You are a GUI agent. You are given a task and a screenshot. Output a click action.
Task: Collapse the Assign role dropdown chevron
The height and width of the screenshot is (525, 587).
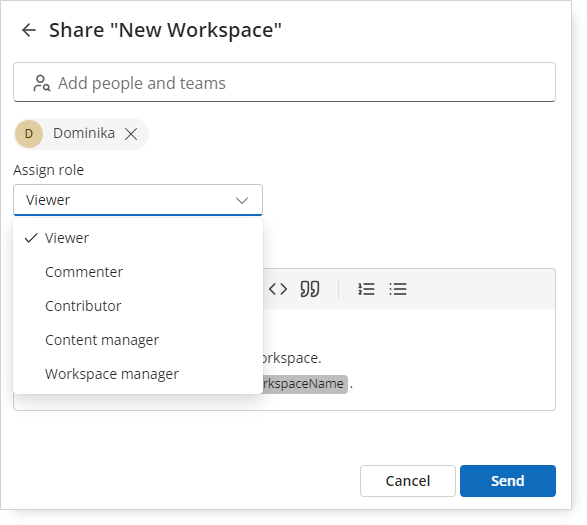(x=242, y=200)
